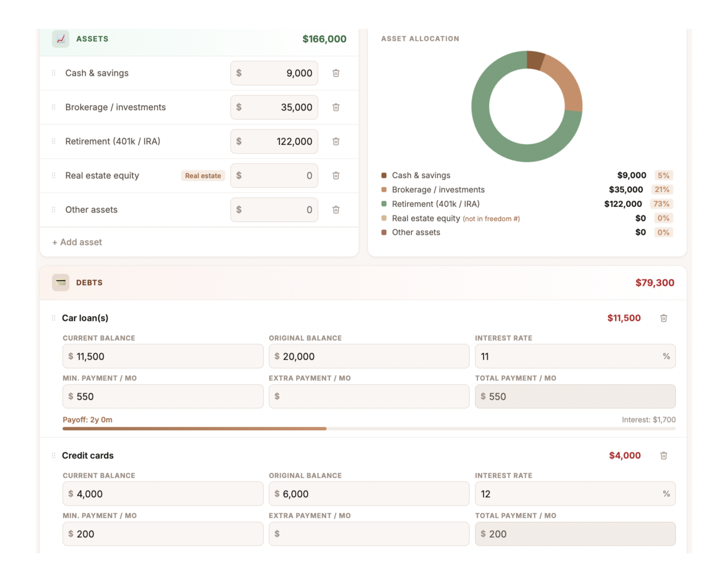Edit the Other assets amount field
Viewport: 728px width, 582px height.
[x=274, y=210]
